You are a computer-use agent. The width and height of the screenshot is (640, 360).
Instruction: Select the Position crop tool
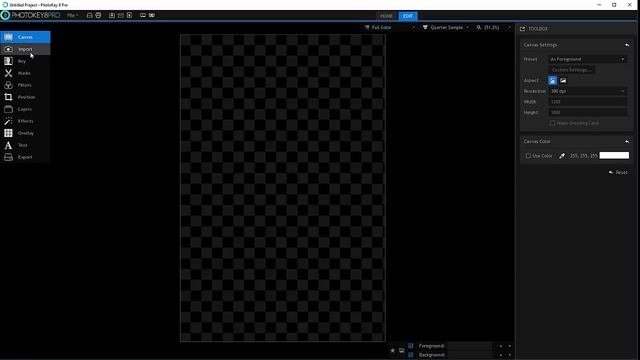pos(25,97)
